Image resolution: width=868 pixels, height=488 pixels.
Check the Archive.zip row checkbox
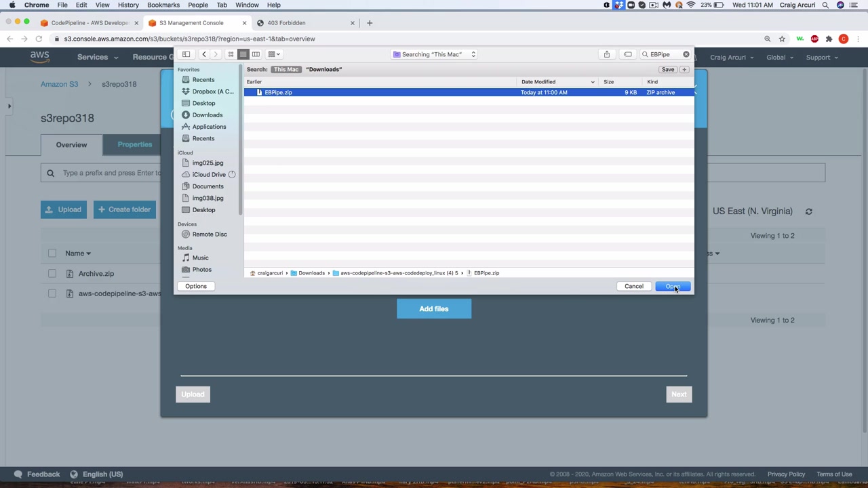(x=52, y=274)
